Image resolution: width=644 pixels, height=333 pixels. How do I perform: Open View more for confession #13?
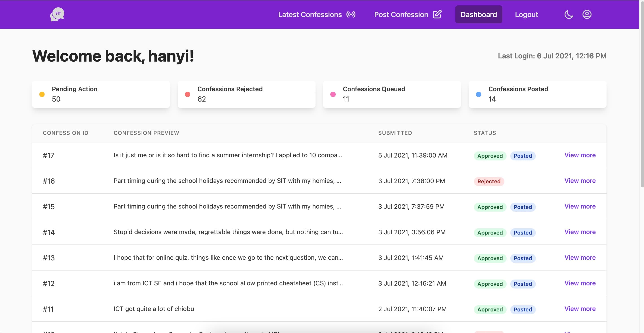(580, 257)
